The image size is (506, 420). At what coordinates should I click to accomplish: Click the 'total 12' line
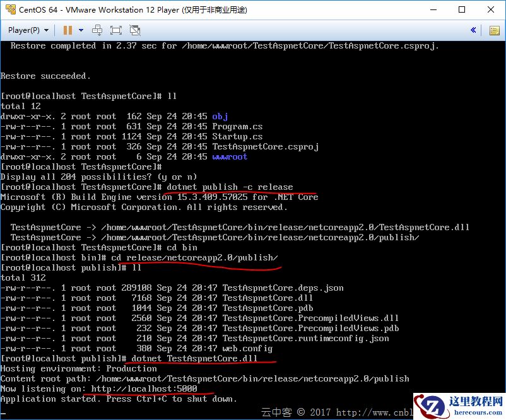click(x=21, y=106)
